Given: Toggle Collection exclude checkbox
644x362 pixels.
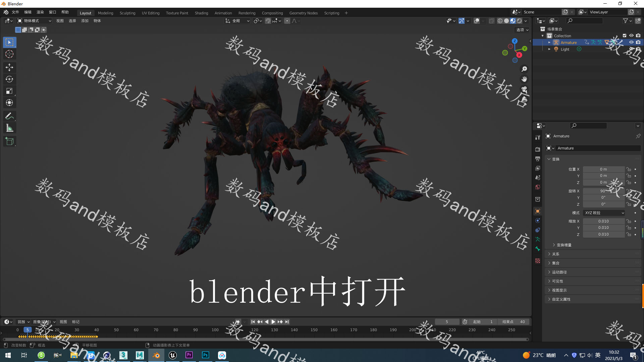Looking at the screenshot, I should (625, 36).
